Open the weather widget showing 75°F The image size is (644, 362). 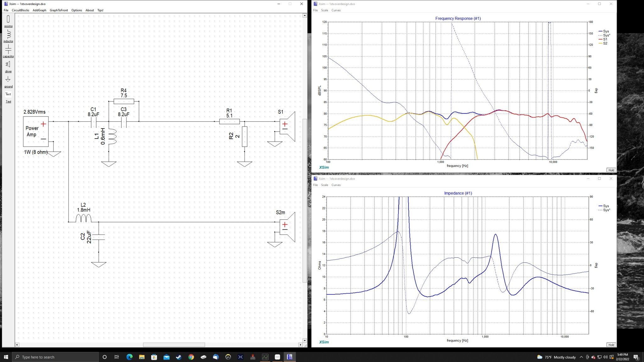pos(556,357)
